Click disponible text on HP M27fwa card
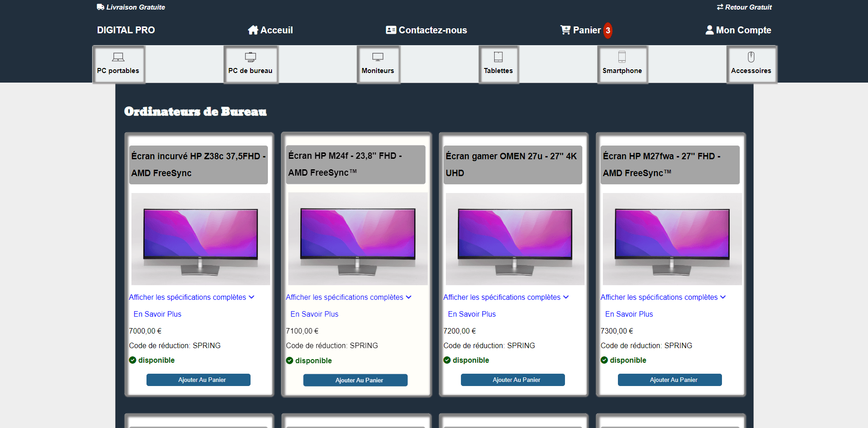This screenshot has height=428, width=868. 628,360
